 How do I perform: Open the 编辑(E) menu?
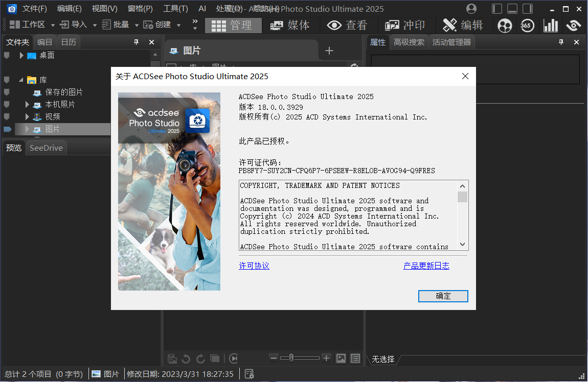pyautogui.click(x=70, y=9)
